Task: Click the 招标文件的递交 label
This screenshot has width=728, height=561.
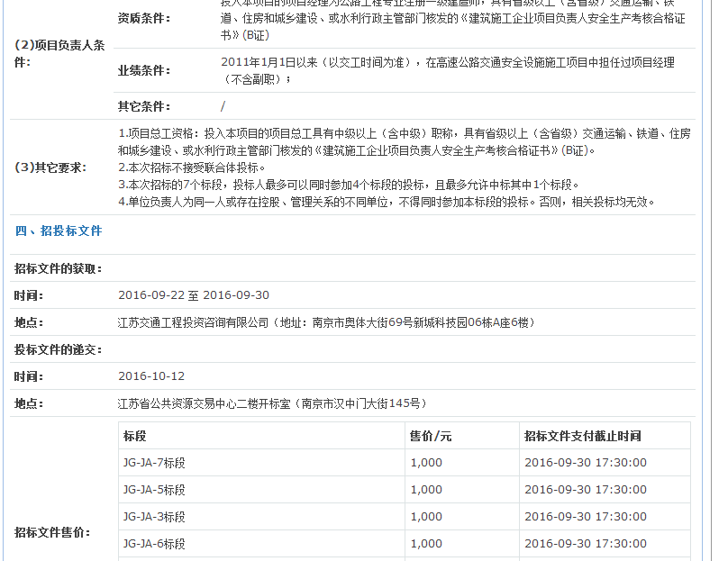Action: (x=58, y=349)
